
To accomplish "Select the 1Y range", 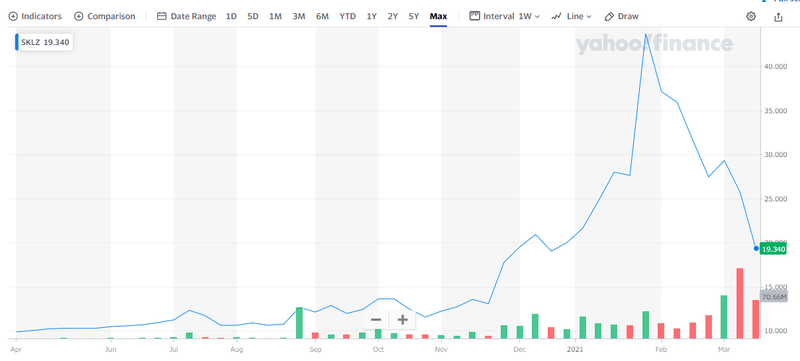I will pos(371,16).
